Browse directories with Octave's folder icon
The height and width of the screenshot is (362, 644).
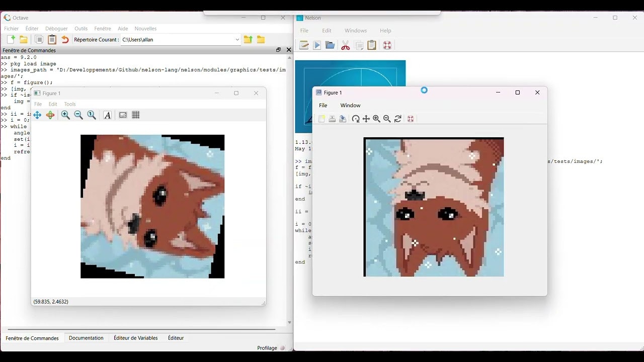[x=261, y=40]
